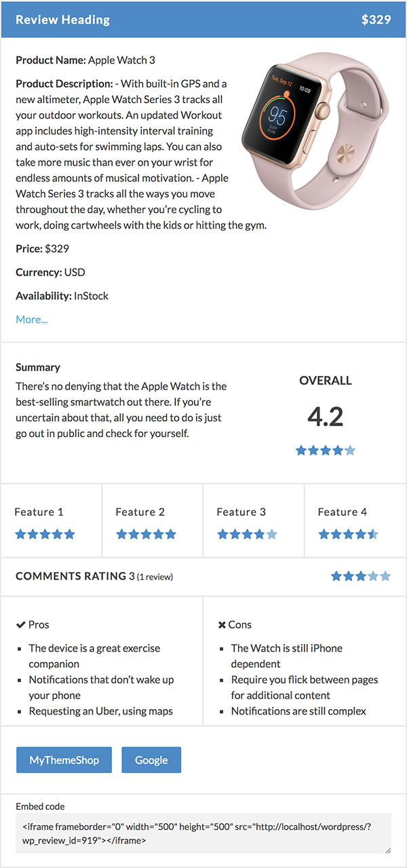Click the Feature 3 star rating
The width and height of the screenshot is (407, 868).
pos(247,534)
